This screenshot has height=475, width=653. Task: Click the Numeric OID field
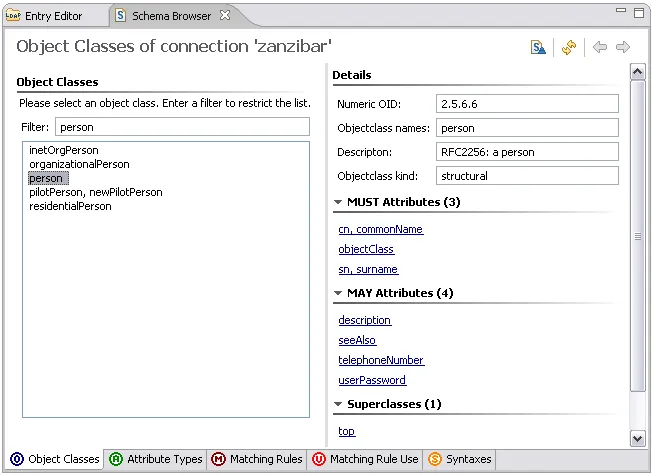[x=527, y=104]
